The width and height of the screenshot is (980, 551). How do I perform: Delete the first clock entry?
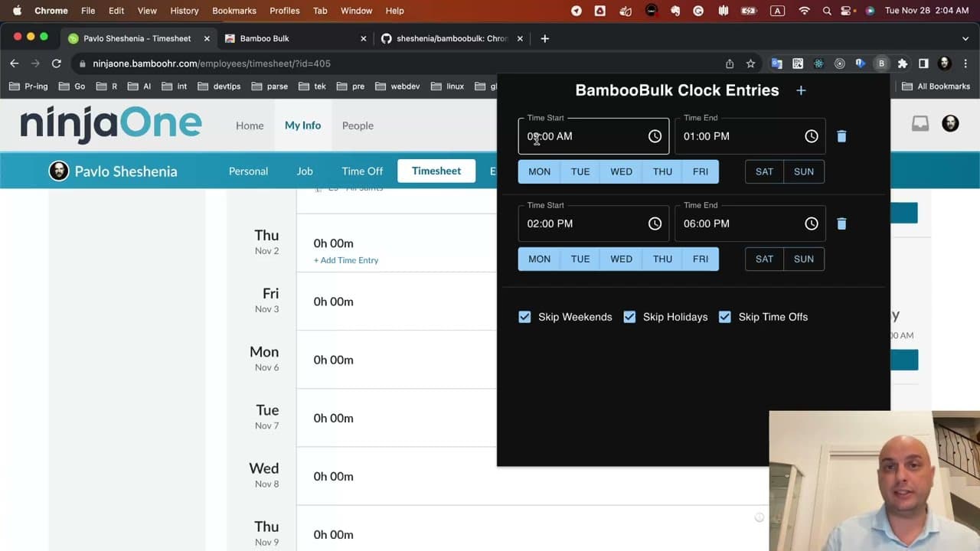841,136
